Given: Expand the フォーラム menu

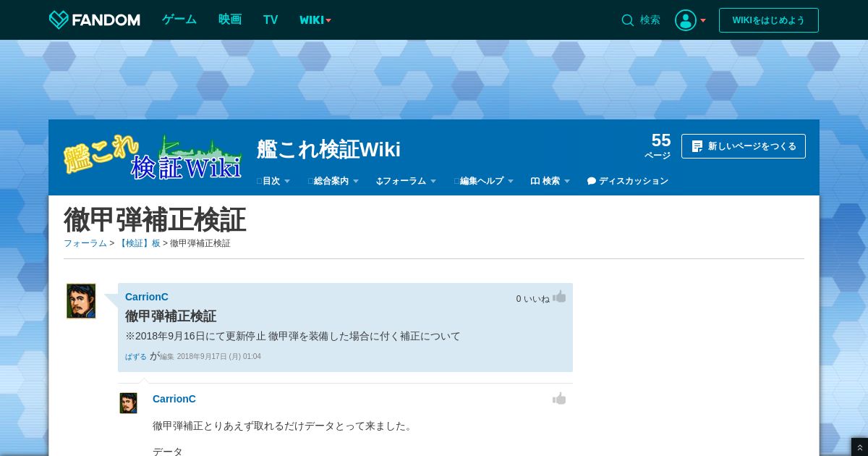Looking at the screenshot, I should click(406, 181).
